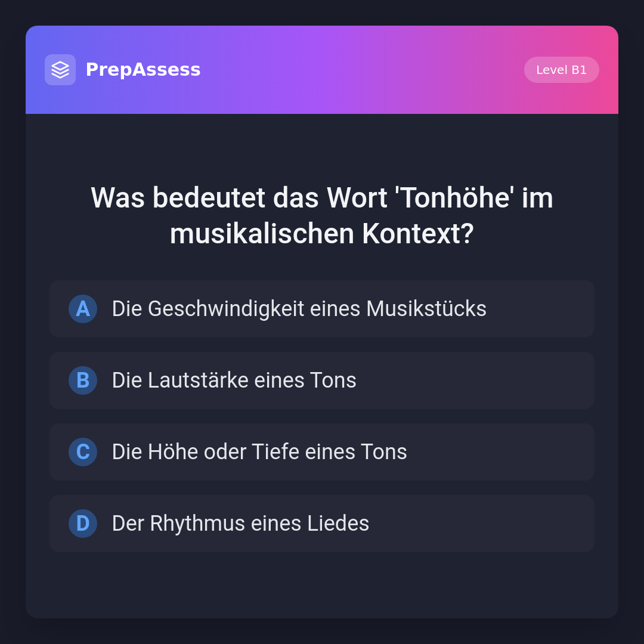
Task: Click the PrepAssess stacked layers logo icon
Action: [x=60, y=70]
